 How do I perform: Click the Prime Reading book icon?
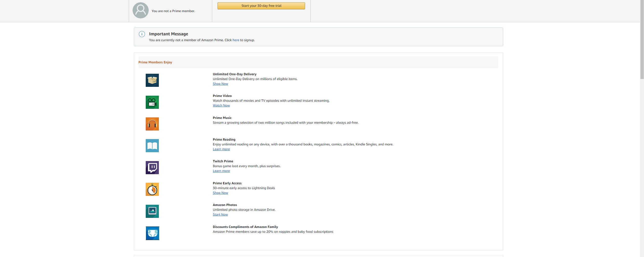coord(152,146)
